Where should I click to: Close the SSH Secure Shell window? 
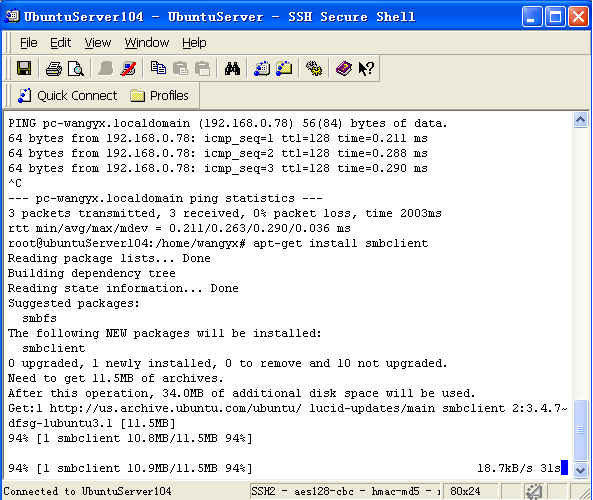click(579, 17)
